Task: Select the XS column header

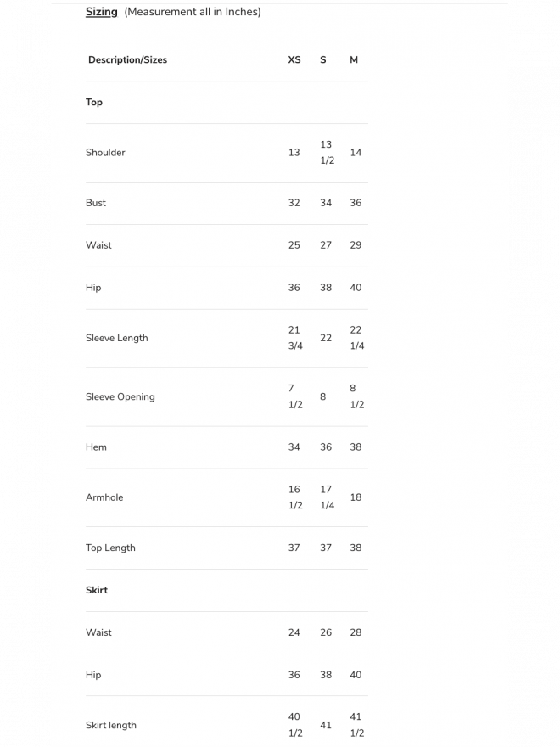Action: (x=294, y=60)
